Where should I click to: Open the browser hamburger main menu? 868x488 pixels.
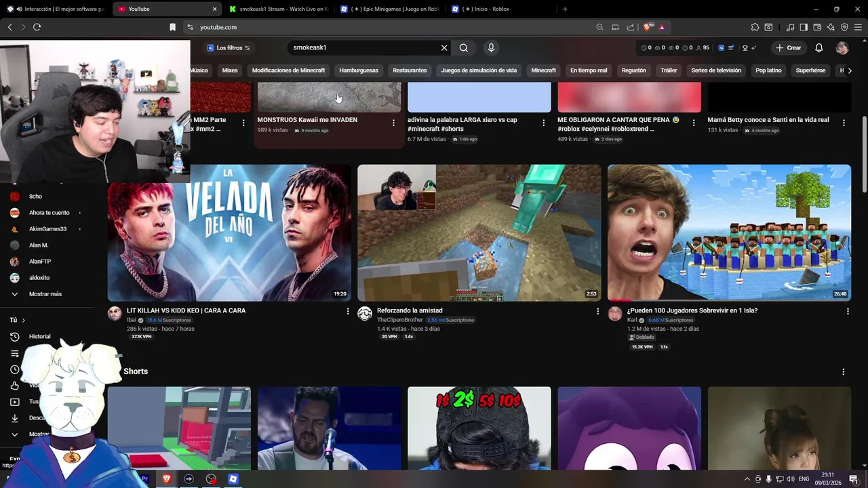point(858,27)
